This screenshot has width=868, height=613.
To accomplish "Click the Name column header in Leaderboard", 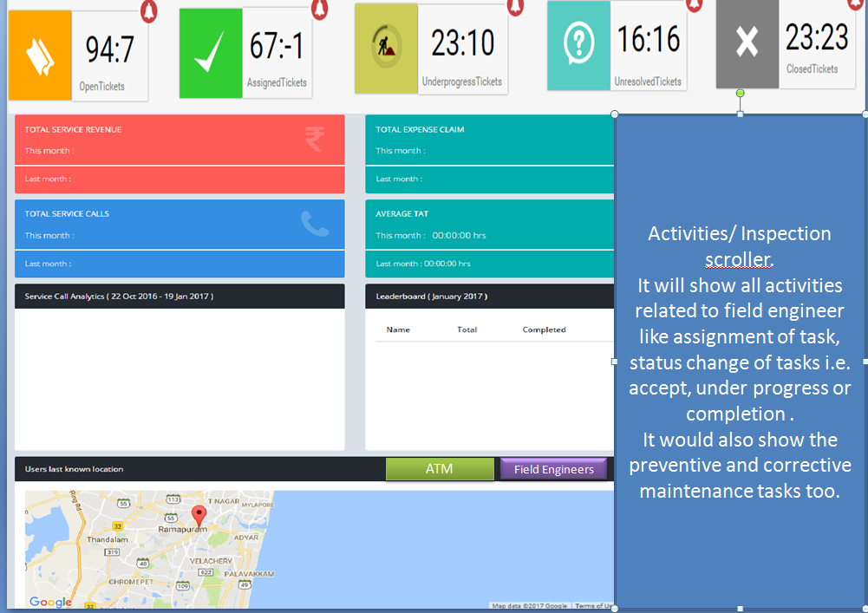I will pos(398,329).
